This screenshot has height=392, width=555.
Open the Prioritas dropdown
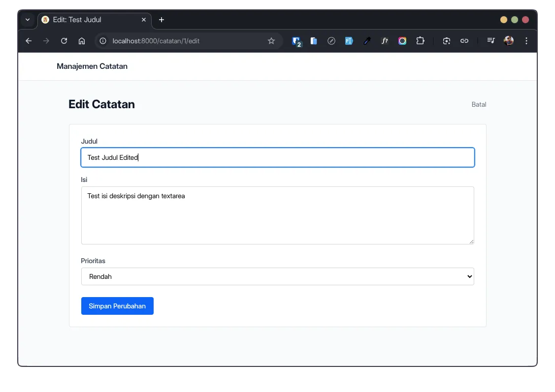277,276
